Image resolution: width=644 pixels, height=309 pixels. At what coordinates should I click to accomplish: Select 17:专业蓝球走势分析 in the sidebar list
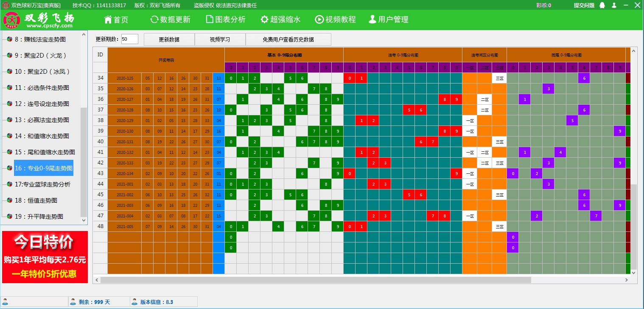click(x=42, y=184)
